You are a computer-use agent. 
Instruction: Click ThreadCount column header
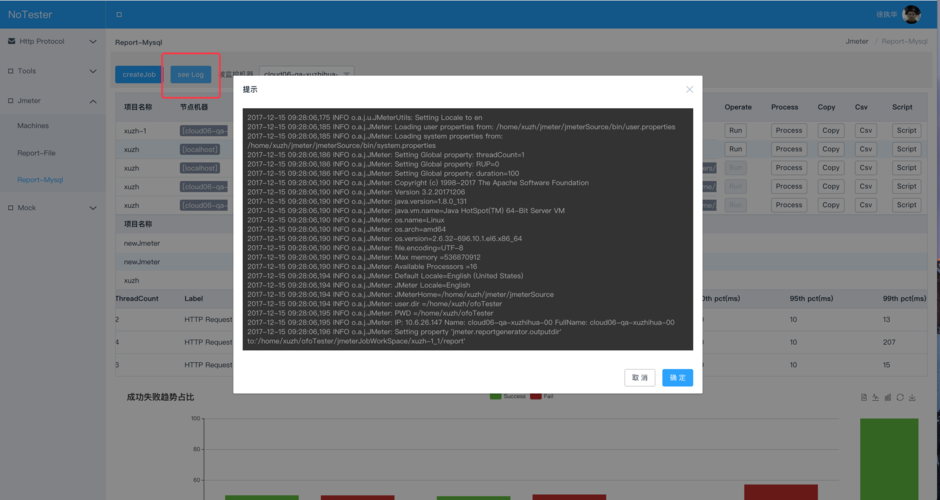(137, 298)
